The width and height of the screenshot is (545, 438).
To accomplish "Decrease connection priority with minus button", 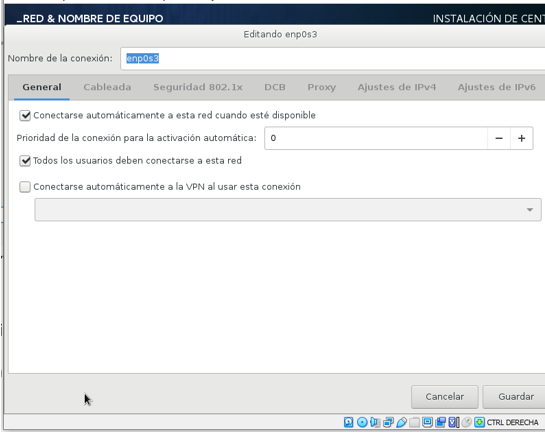I will [499, 138].
